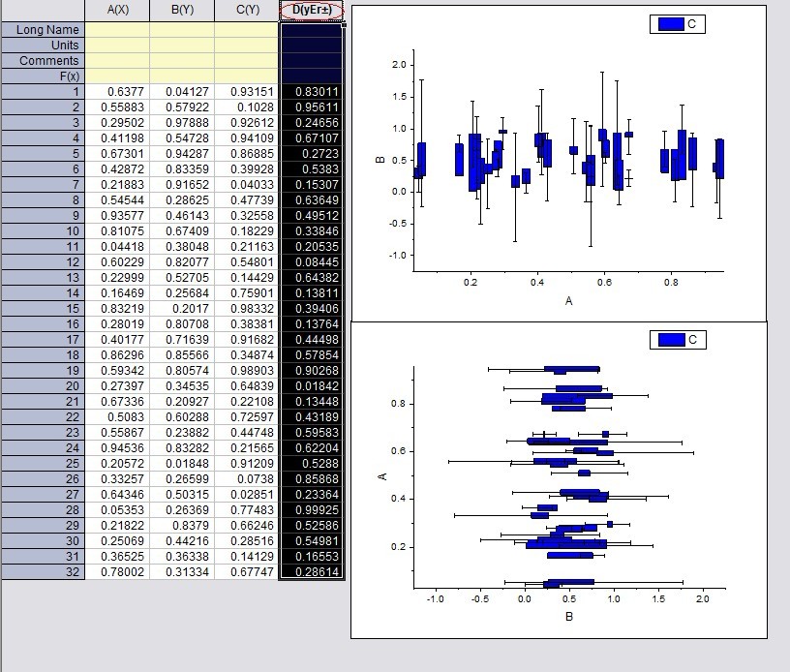Image resolution: width=790 pixels, height=672 pixels.
Task: Select cell with value 0.49512
Action: tap(312, 216)
